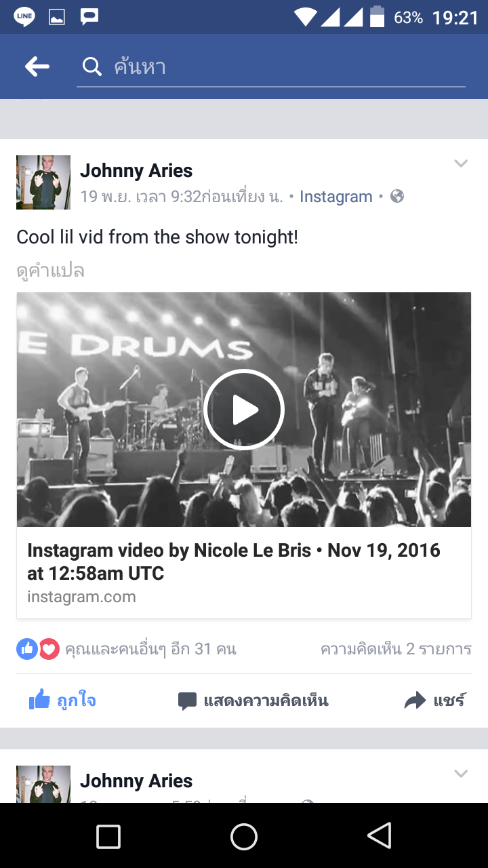The height and width of the screenshot is (868, 488).
Task: Play the Drums concert video
Action: [x=244, y=410]
